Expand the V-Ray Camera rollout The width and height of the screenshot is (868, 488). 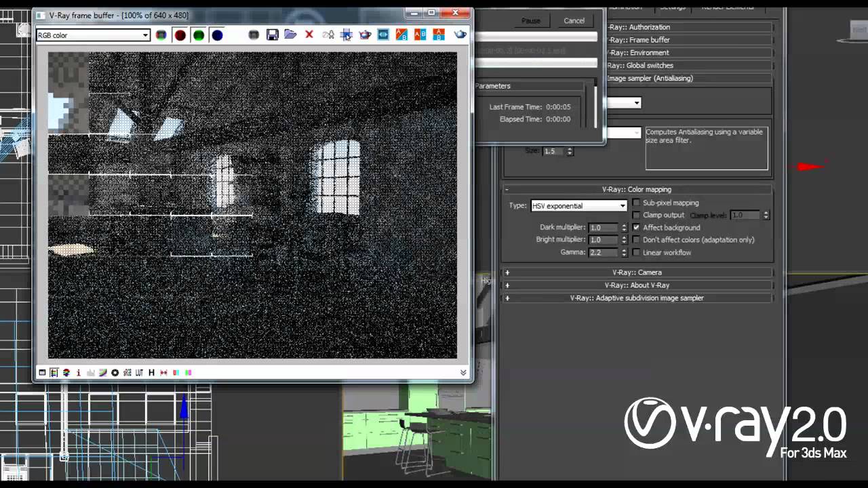637,272
